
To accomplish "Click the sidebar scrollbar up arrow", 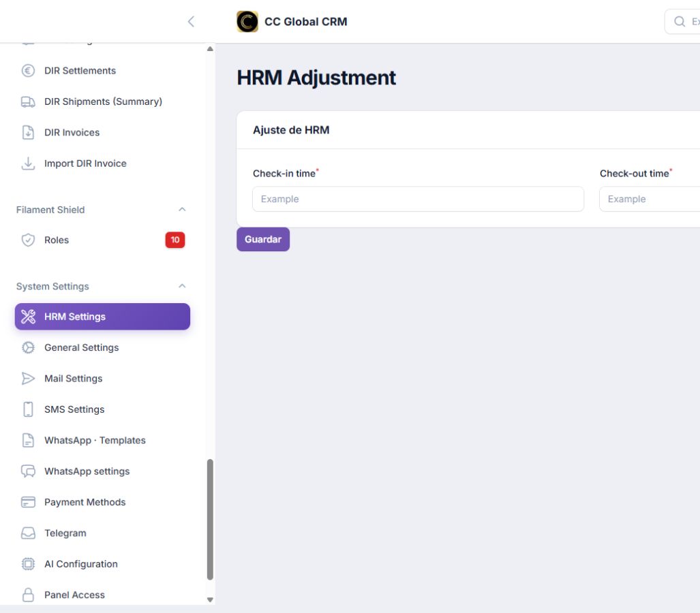I will pyautogui.click(x=210, y=48).
